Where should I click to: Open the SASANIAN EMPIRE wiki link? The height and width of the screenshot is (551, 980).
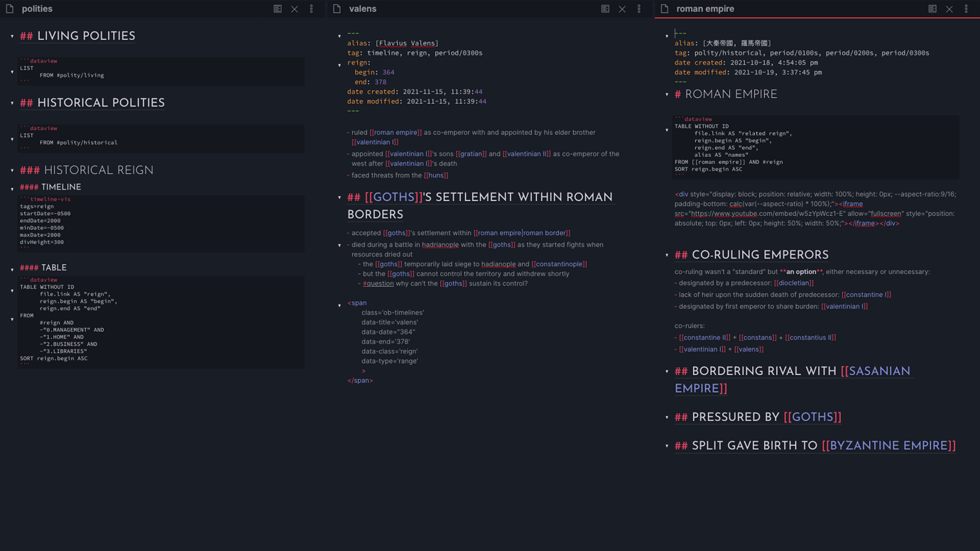[x=881, y=371]
